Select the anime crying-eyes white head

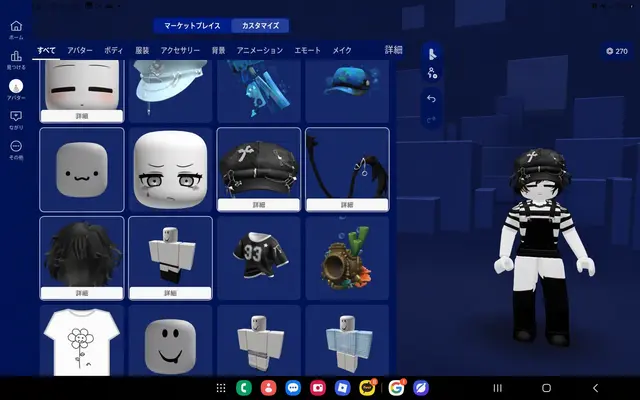[170, 169]
